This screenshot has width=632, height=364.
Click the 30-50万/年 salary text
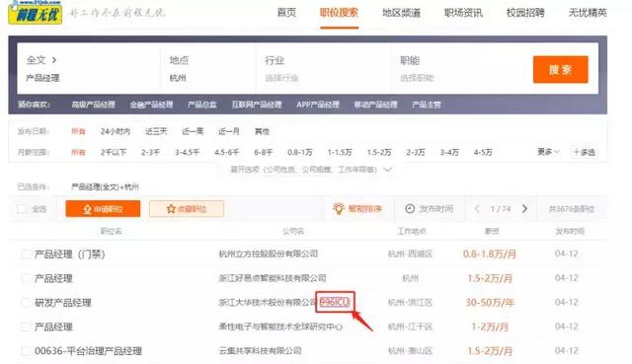pyautogui.click(x=490, y=303)
